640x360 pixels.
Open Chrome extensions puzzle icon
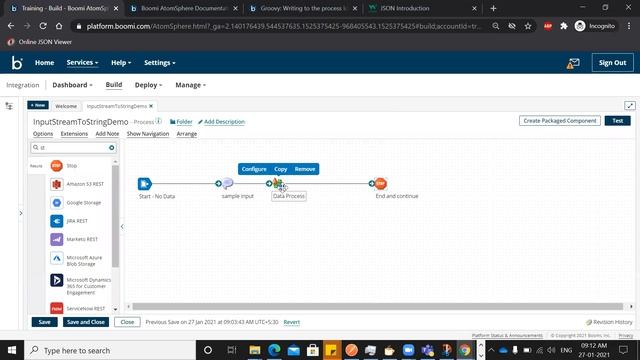click(x=564, y=26)
